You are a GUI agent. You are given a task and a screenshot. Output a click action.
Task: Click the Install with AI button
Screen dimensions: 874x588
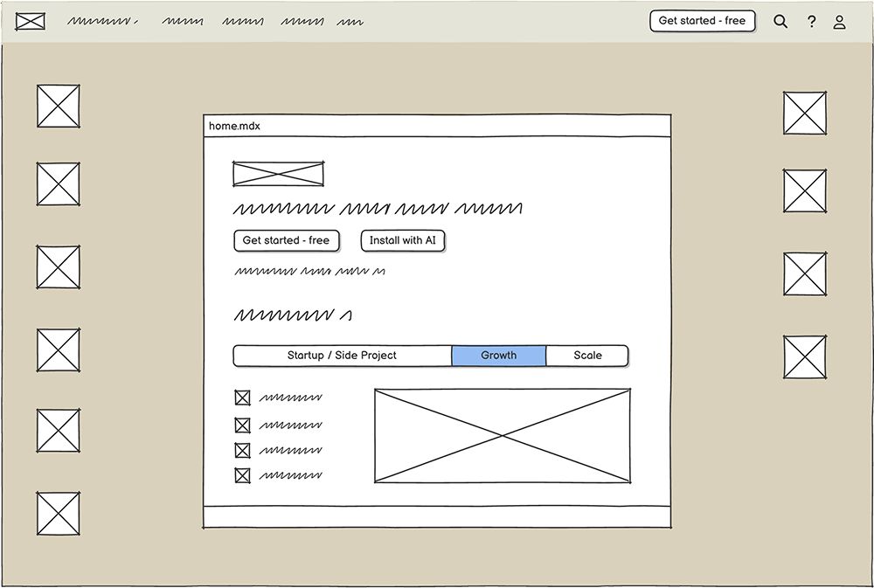(402, 240)
